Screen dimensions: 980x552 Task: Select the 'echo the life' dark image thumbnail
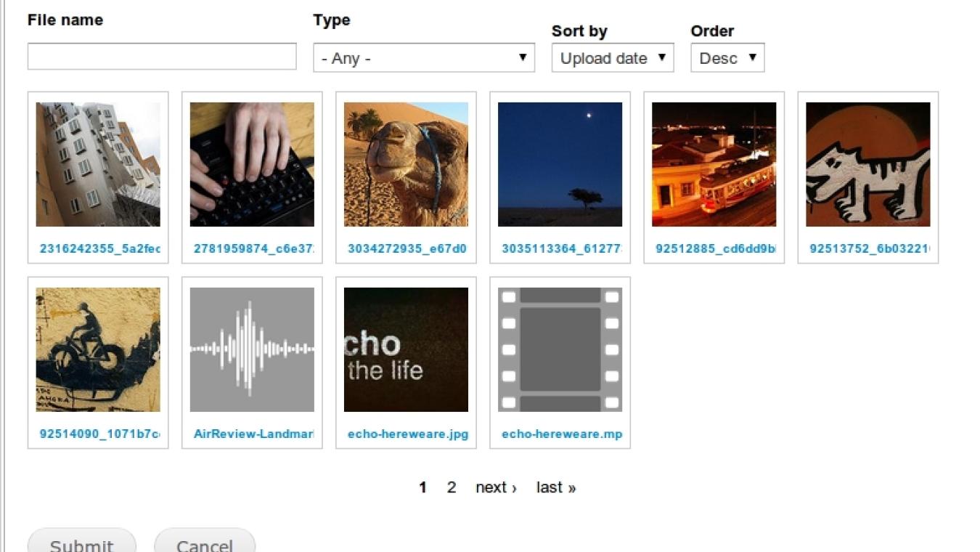coord(406,349)
